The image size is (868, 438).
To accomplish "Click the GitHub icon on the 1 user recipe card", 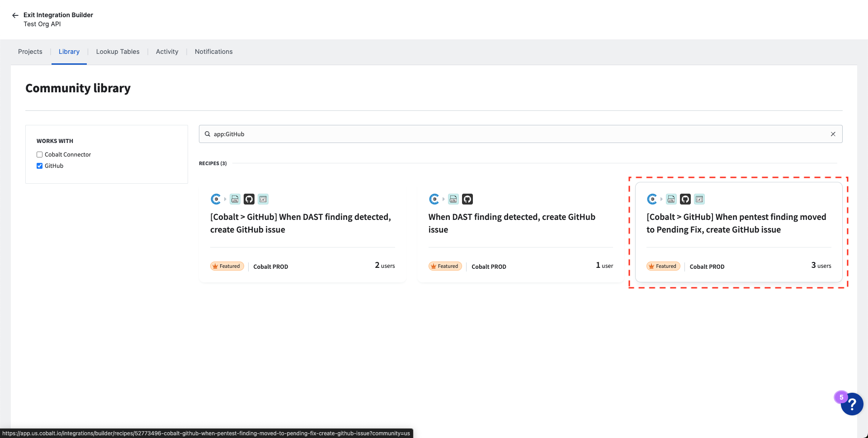I will (467, 199).
